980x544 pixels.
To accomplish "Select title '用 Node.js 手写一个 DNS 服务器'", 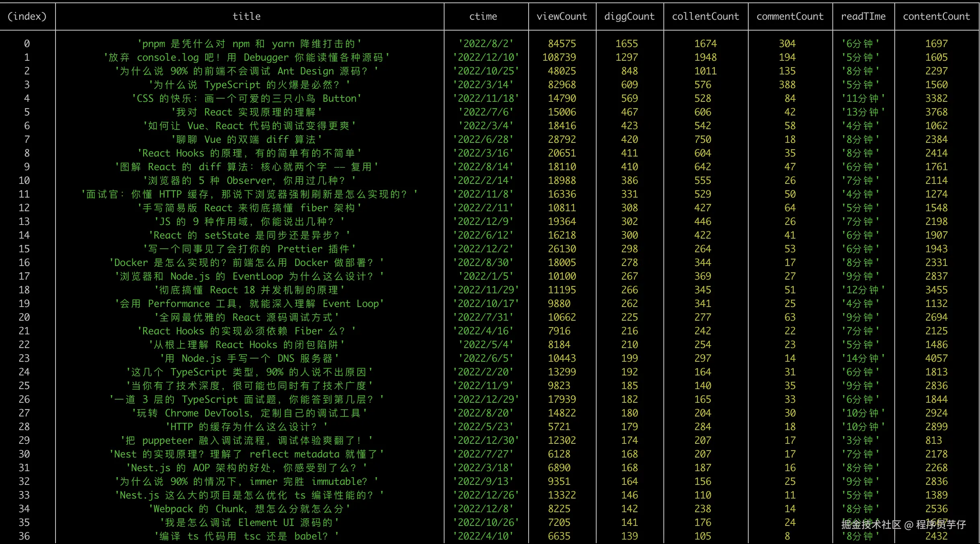I will tap(249, 359).
